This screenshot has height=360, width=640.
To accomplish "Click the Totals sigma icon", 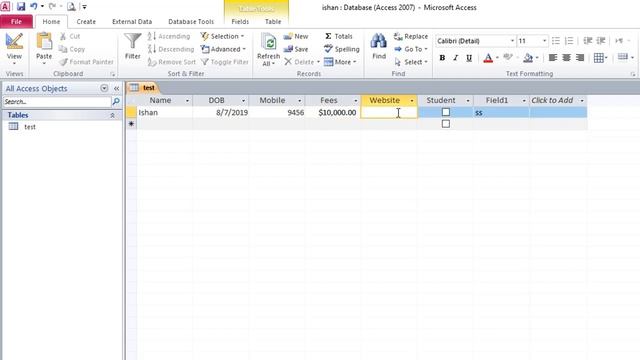I will point(328,36).
